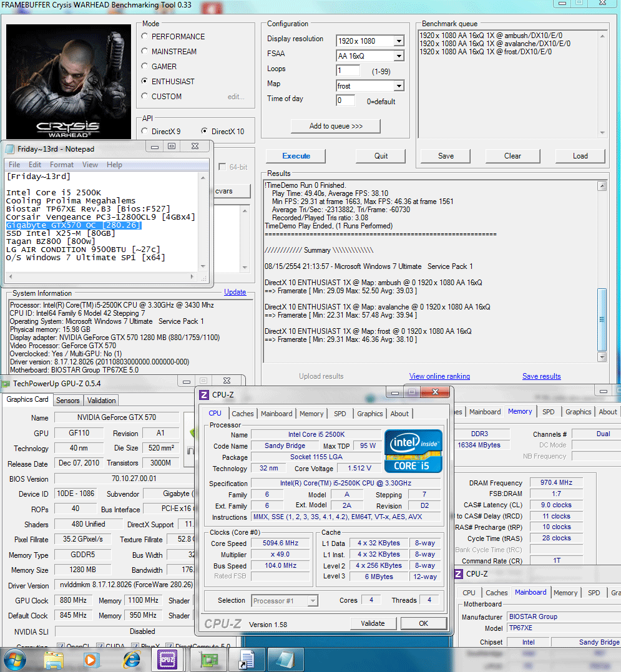Open the Memory tab in the front CPU-Z window
Screen dimensions: 621x672
[311, 414]
